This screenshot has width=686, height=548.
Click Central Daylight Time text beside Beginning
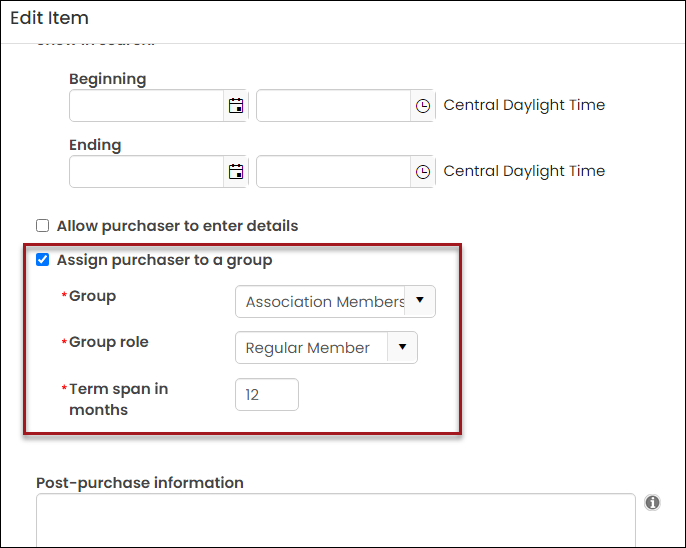tap(524, 105)
